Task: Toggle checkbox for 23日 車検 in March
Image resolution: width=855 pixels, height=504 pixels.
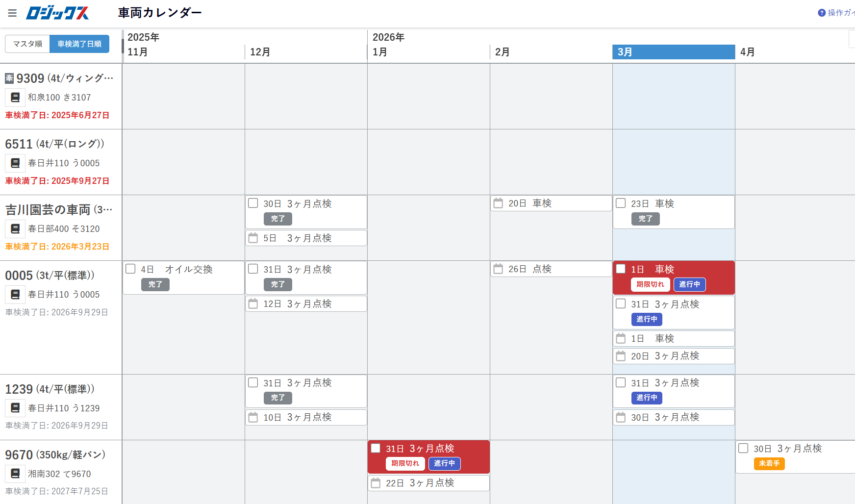Action: [621, 203]
